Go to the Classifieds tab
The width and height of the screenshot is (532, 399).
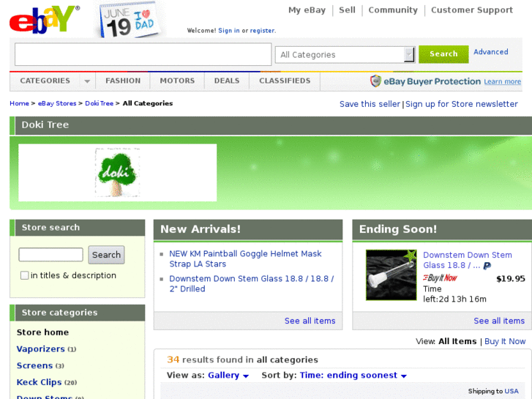pos(285,81)
